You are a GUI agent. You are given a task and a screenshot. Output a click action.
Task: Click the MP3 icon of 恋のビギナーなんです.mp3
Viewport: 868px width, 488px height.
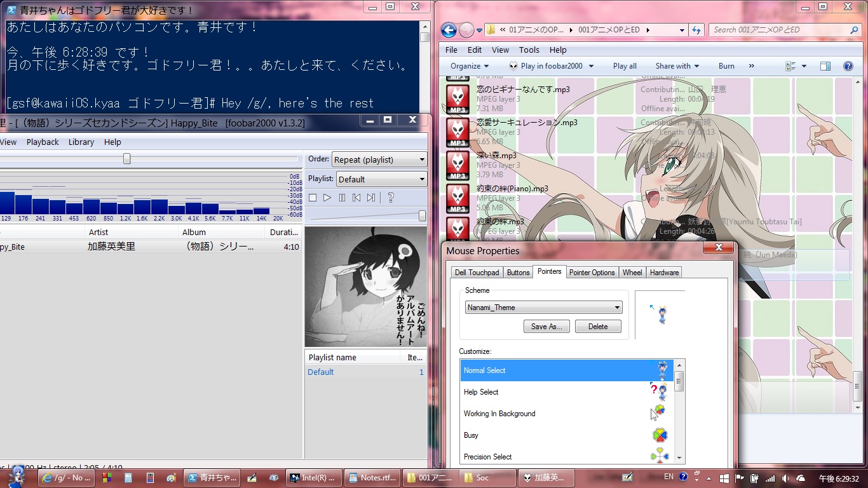[458, 99]
